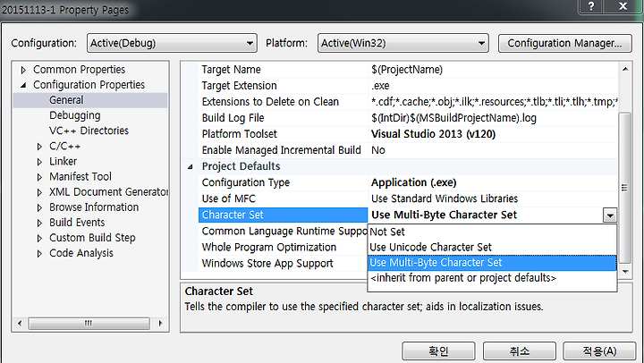Click the property grid scroll down arrow
644x363 pixels.
click(x=625, y=272)
